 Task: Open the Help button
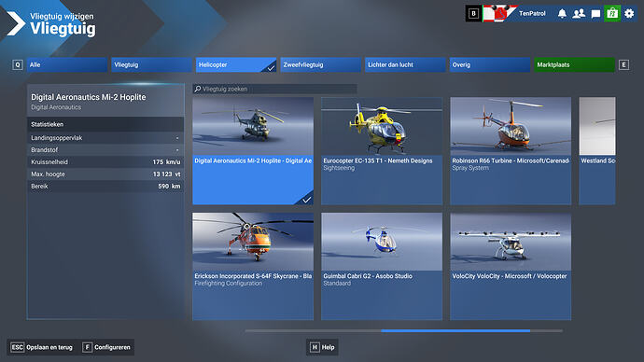point(322,347)
